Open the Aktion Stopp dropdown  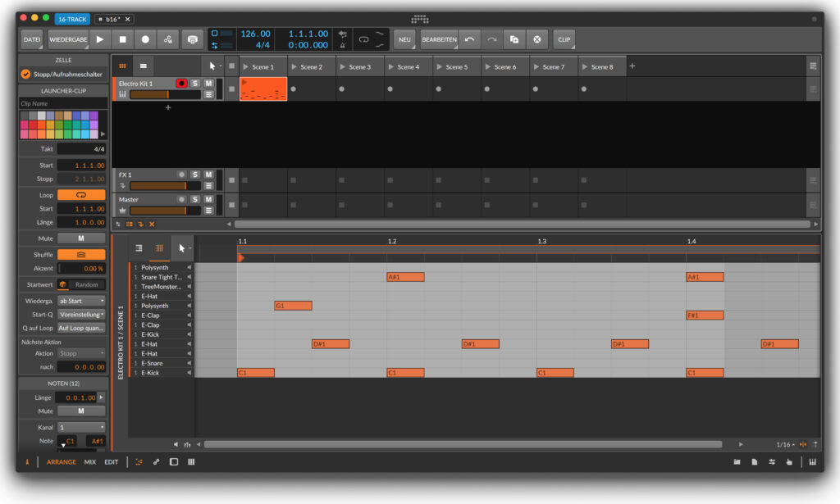click(x=81, y=353)
